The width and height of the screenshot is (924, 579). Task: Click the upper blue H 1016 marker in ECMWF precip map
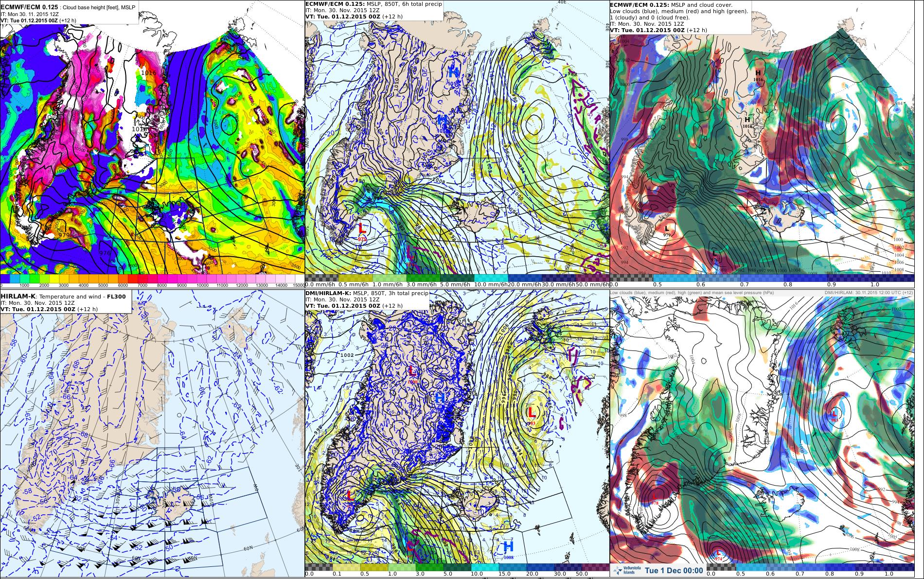[x=454, y=76]
